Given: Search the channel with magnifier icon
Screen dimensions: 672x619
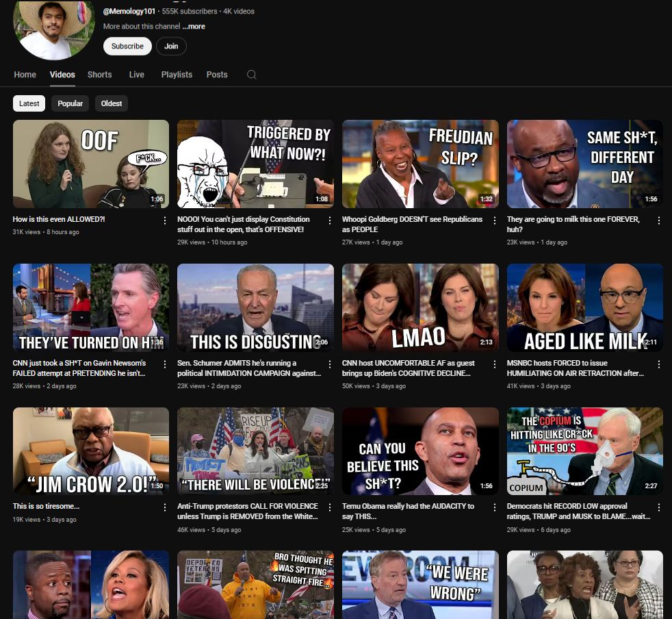Looking at the screenshot, I should point(252,75).
